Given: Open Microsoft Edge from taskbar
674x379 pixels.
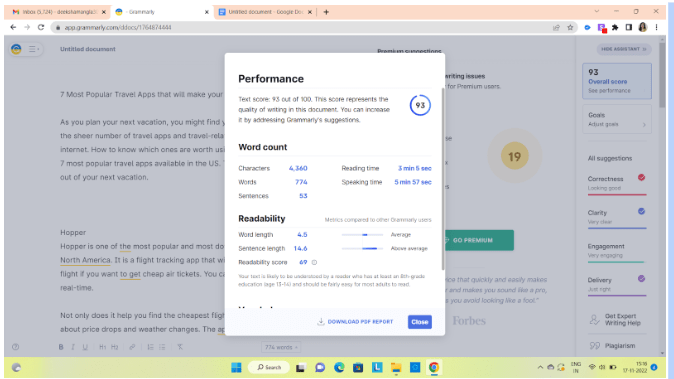Looking at the screenshot, I should [x=339, y=367].
